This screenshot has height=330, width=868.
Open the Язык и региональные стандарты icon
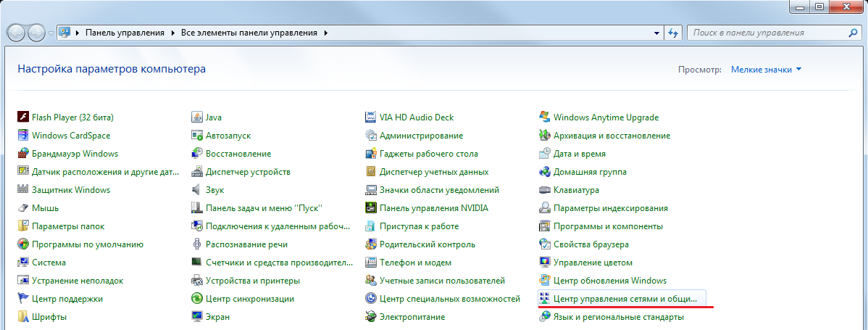click(x=544, y=317)
